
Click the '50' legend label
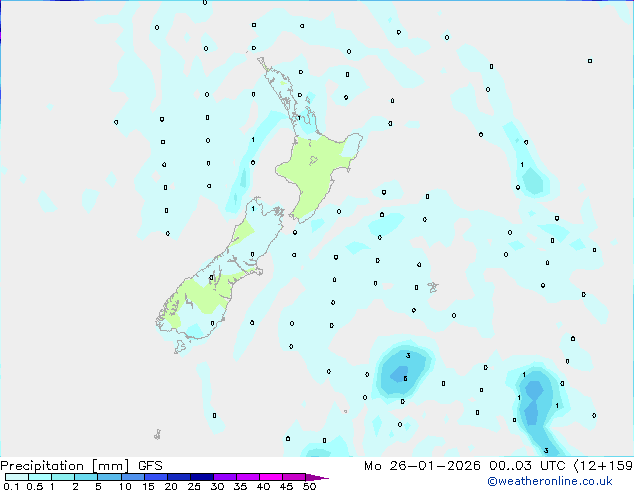coord(309,486)
